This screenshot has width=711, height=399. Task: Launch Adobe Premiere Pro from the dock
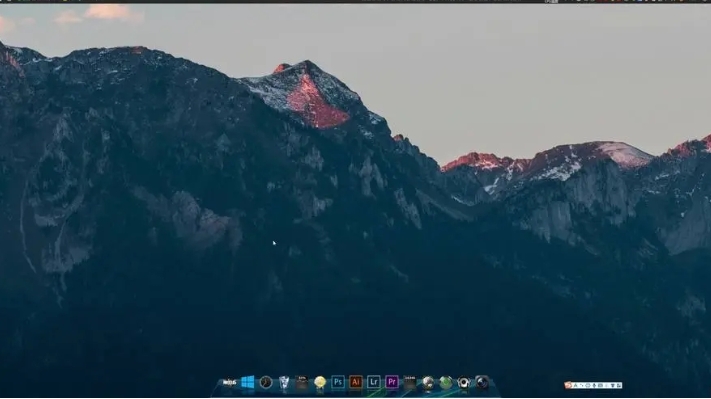(392, 382)
